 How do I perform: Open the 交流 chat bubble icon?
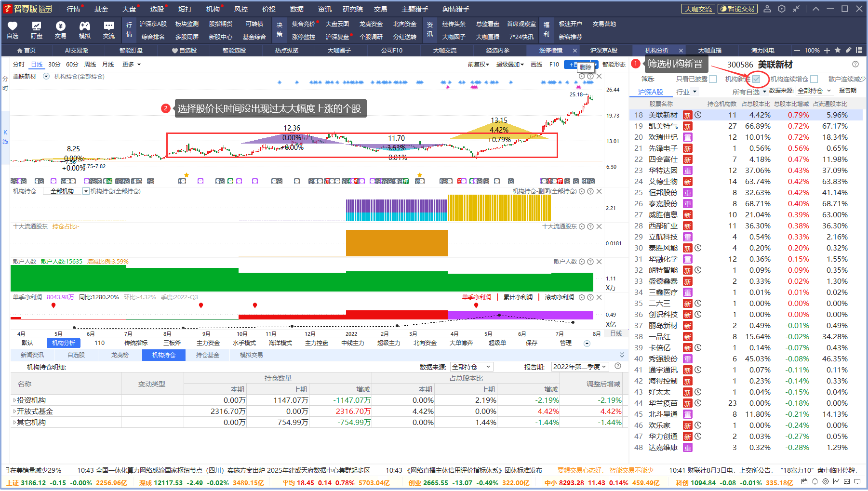tap(109, 30)
